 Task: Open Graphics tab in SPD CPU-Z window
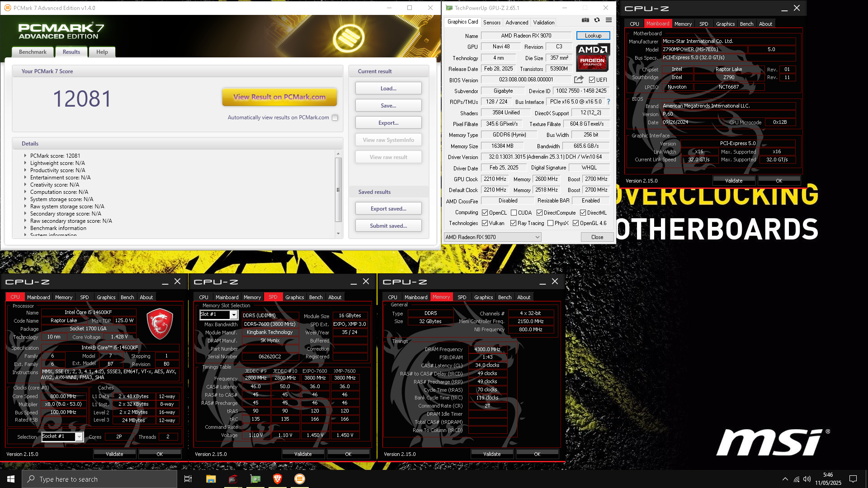[294, 297]
